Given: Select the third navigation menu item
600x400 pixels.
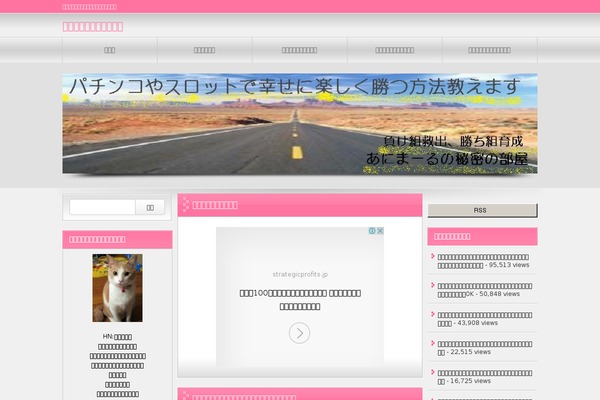Looking at the screenshot, I should (300, 50).
